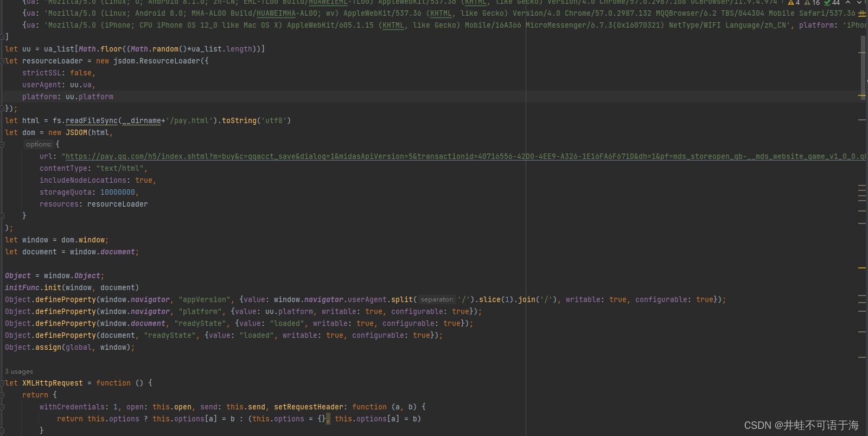The height and width of the screenshot is (436, 868).
Task: Click '__dirname' in the html line
Action: (x=142, y=120)
